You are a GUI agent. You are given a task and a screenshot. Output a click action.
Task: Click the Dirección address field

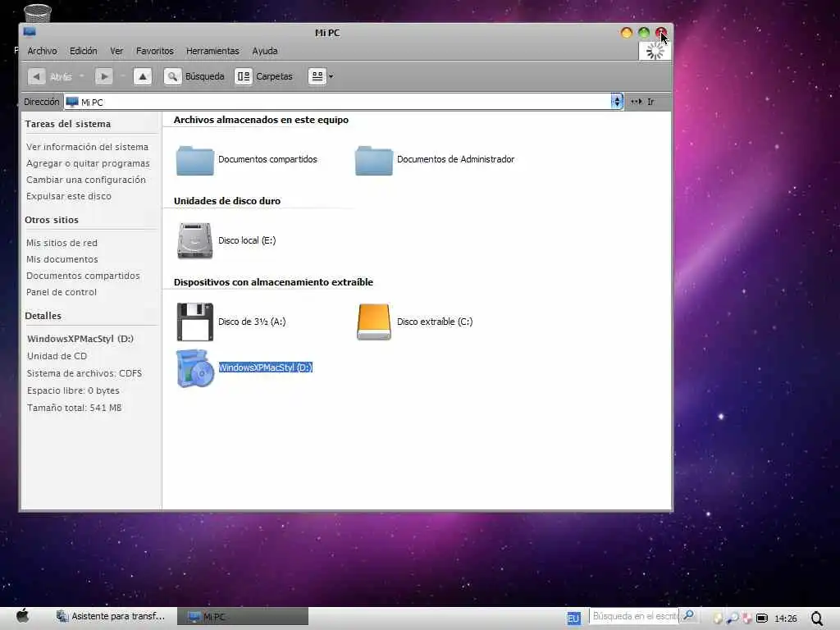coord(337,102)
